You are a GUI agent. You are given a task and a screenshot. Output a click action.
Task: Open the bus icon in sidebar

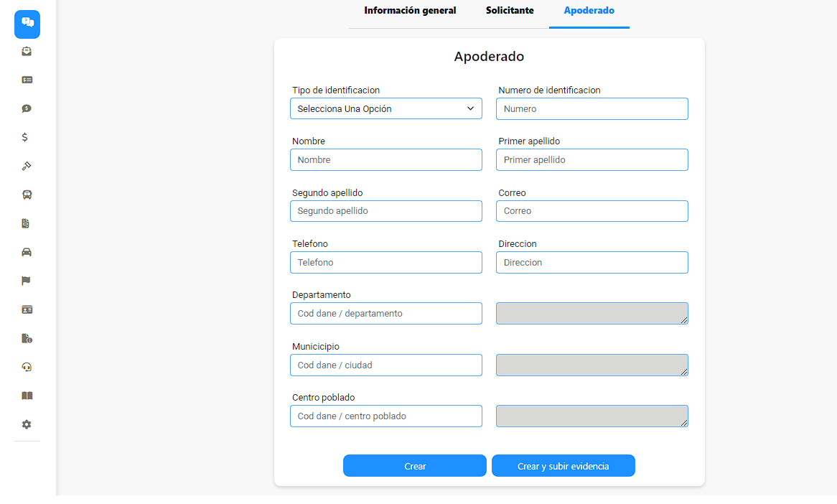point(27,195)
